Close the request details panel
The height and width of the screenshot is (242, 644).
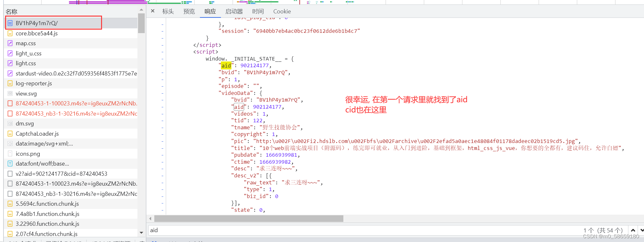[x=153, y=11]
